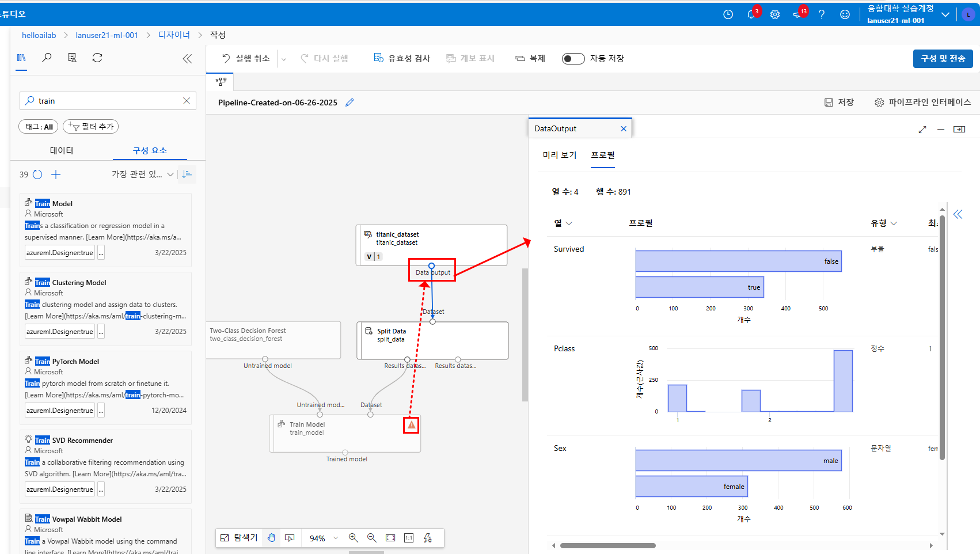Click the 필터 추가 button
This screenshot has height=554, width=980.
point(90,127)
